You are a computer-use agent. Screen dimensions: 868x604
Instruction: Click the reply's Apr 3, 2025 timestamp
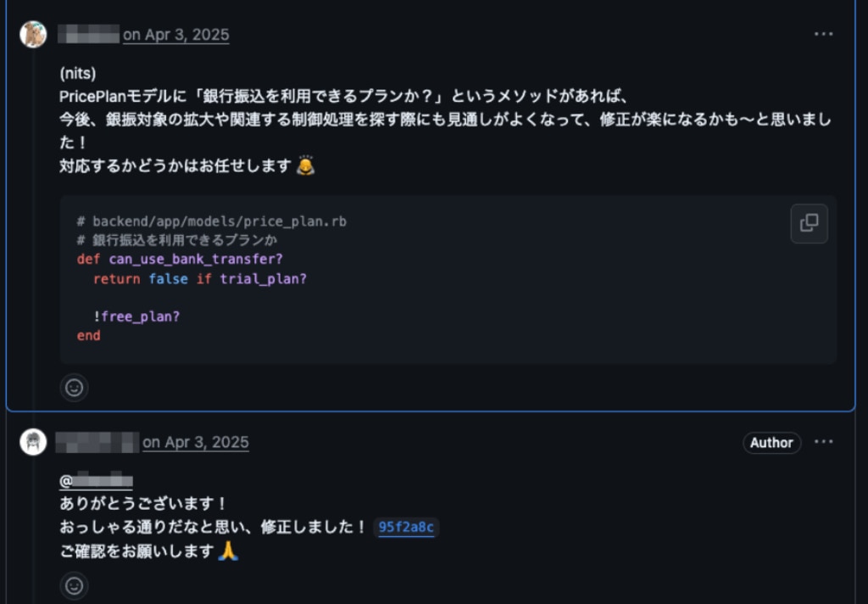pyautogui.click(x=196, y=442)
